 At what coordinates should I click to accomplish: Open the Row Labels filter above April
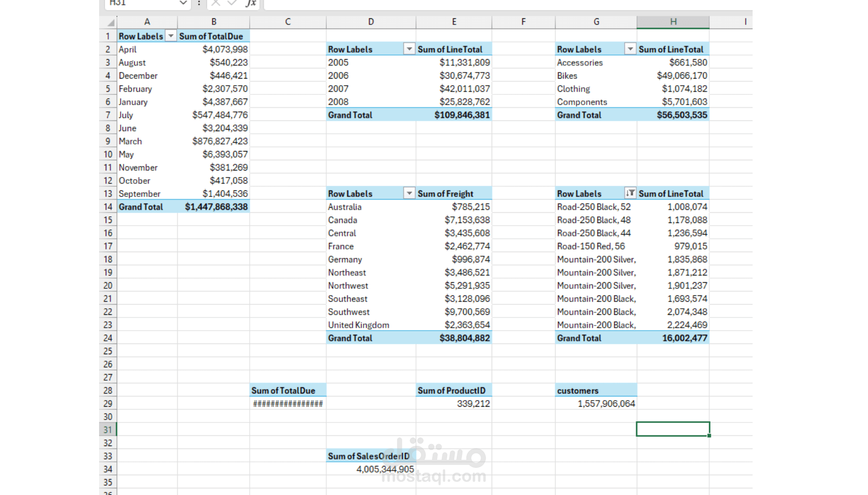(171, 36)
